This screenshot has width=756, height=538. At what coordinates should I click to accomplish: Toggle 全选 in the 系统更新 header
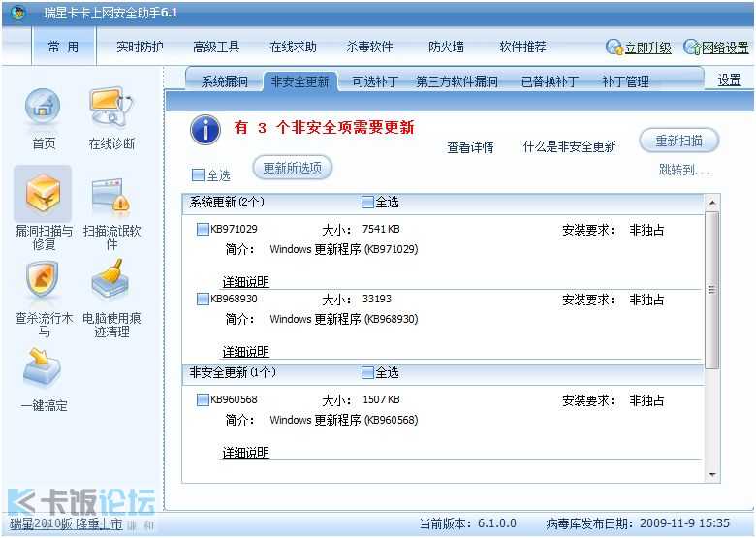click(367, 202)
